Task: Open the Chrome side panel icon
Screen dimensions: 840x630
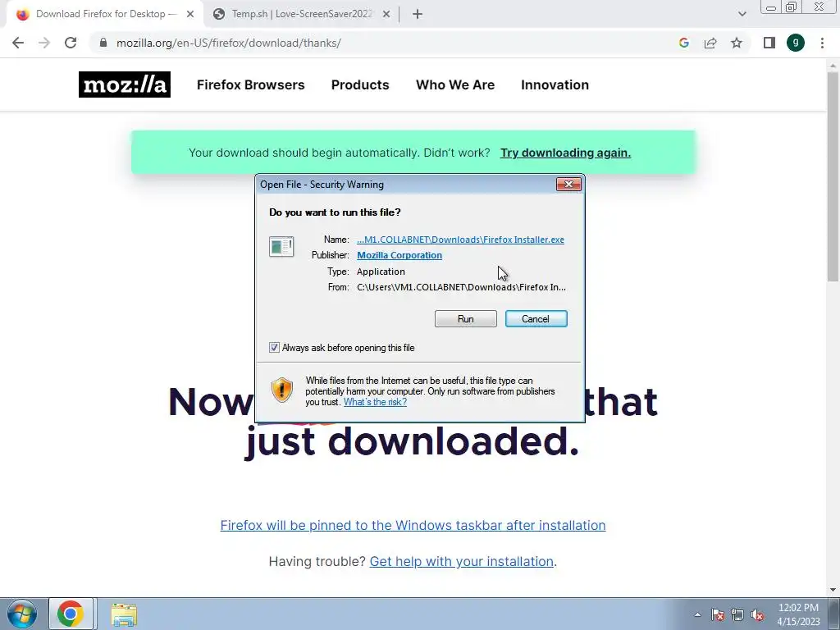Action: point(769,43)
